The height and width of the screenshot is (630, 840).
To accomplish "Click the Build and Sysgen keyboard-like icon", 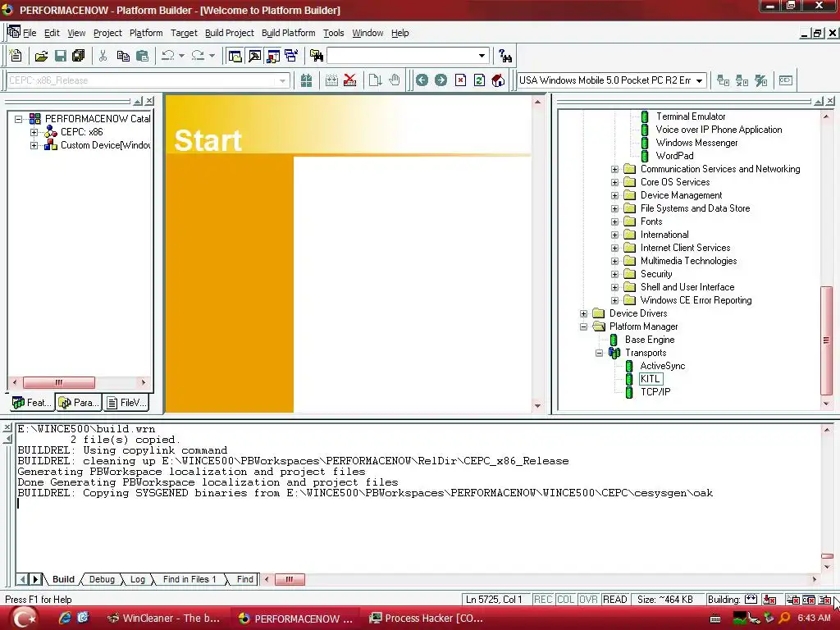I will coord(331,80).
